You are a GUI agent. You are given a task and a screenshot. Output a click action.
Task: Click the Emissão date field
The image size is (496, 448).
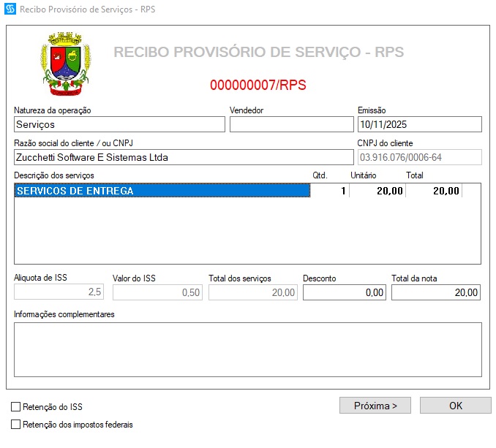click(419, 124)
